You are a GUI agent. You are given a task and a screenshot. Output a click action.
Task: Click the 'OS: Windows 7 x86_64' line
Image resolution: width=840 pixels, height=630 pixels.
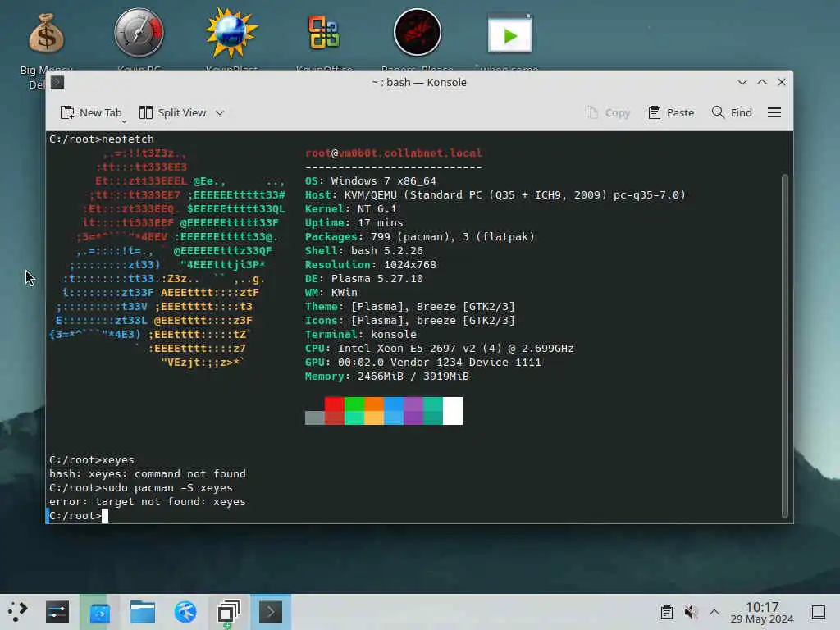point(370,181)
